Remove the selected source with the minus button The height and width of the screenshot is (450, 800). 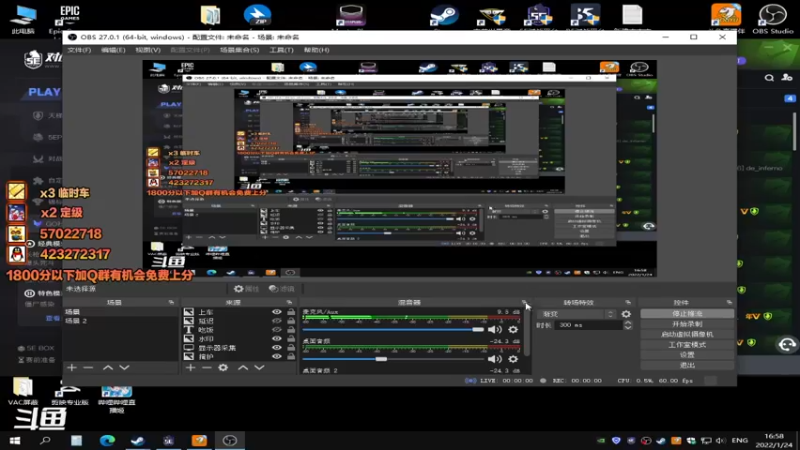(x=207, y=367)
